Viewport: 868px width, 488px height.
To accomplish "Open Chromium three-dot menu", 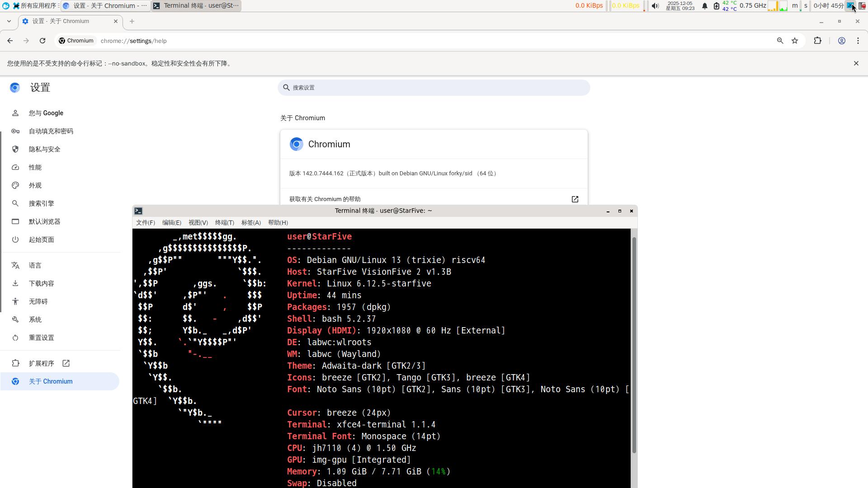I will click(858, 41).
